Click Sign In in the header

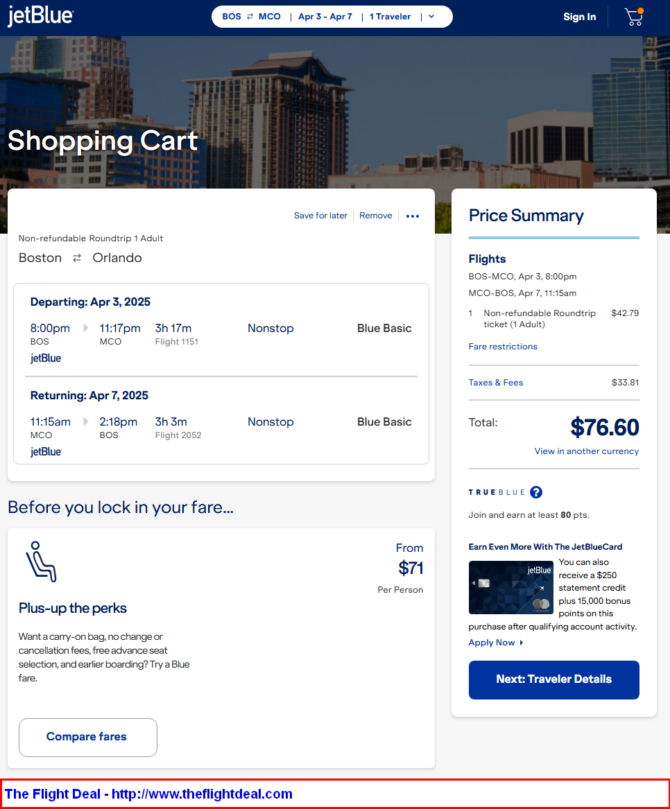(579, 17)
